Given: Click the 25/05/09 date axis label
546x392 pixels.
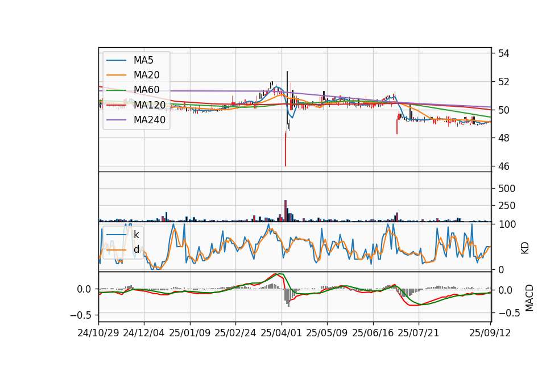Looking at the screenshot, I should tap(327, 333).
